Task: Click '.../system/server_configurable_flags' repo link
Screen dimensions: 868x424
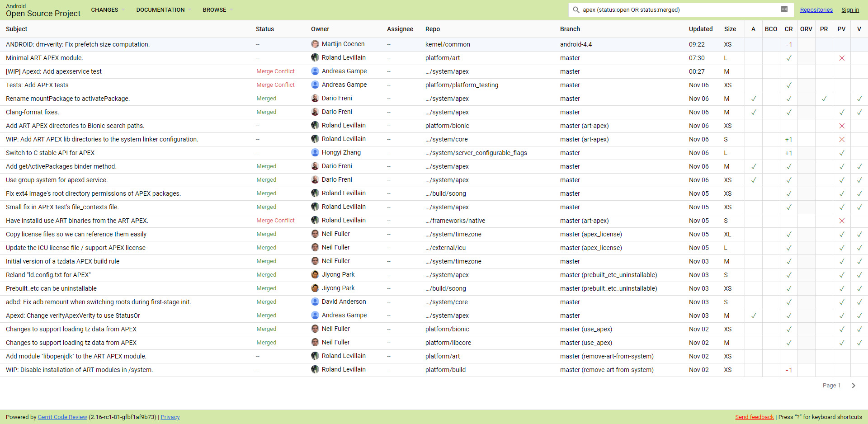Action: coord(476,153)
